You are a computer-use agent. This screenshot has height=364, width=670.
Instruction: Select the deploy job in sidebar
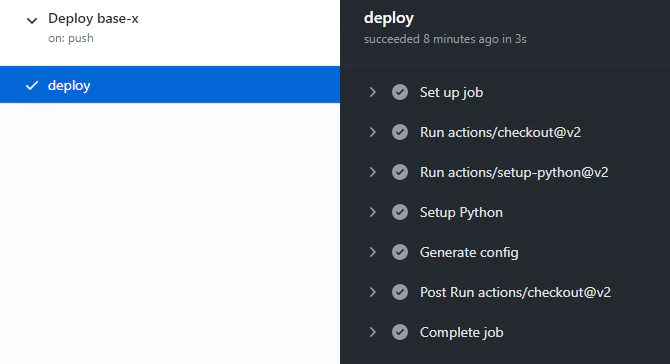170,85
